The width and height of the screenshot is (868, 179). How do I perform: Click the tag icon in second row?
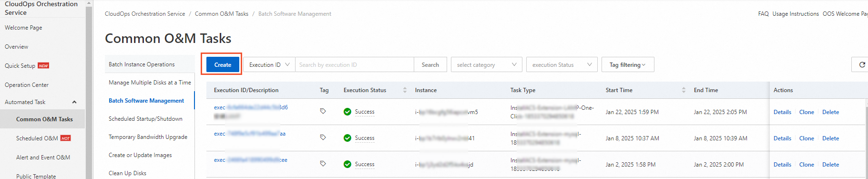[323, 137]
